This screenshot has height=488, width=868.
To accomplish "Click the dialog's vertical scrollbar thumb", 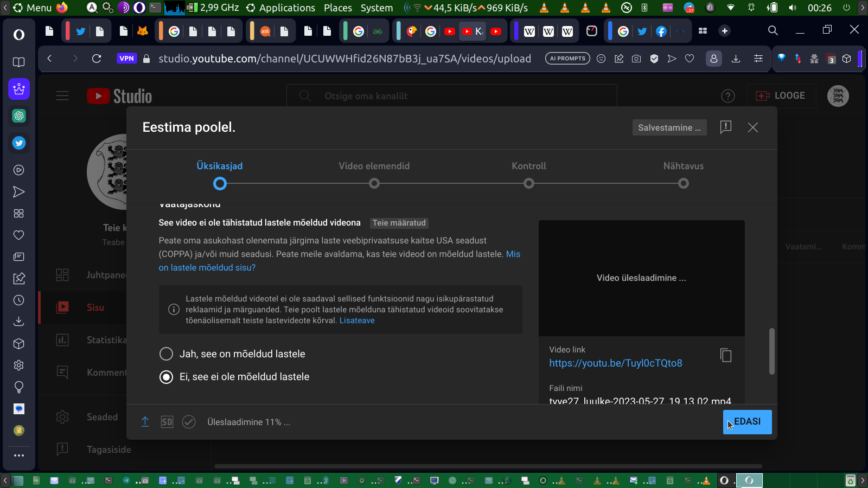I will tap(771, 351).
